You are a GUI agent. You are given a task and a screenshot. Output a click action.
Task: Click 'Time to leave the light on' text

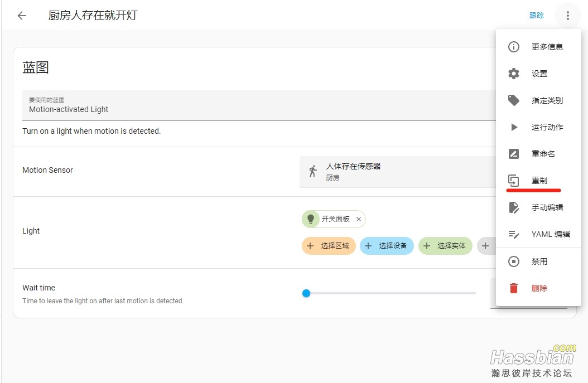pos(103,301)
